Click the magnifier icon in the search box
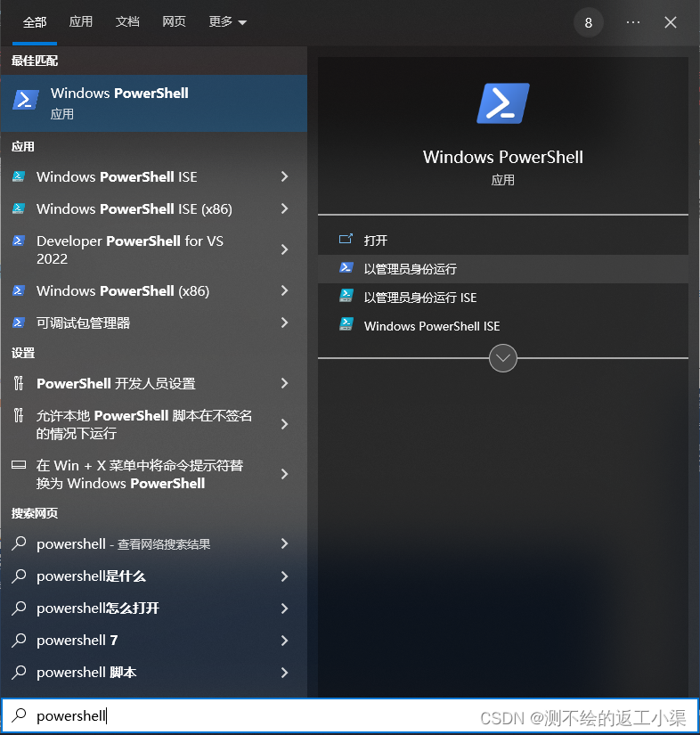Viewport: 700px width, 735px height. pos(19,715)
